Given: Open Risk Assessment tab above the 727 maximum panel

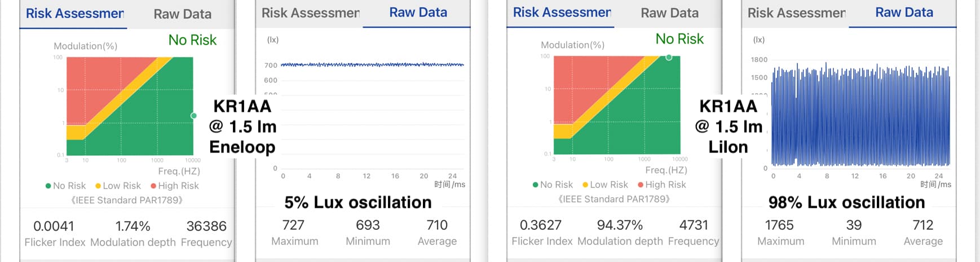Looking at the screenshot, I should [x=310, y=12].
